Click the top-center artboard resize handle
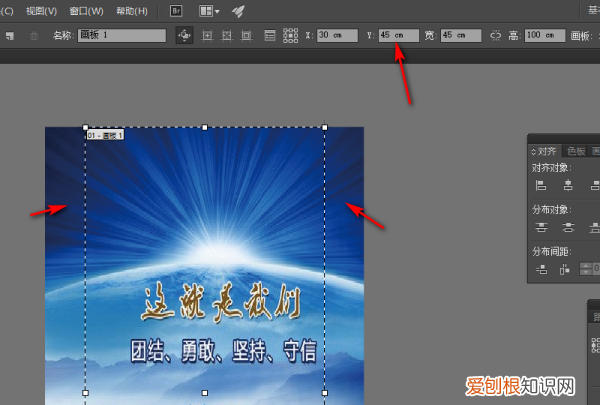The height and width of the screenshot is (405, 600). (x=205, y=127)
